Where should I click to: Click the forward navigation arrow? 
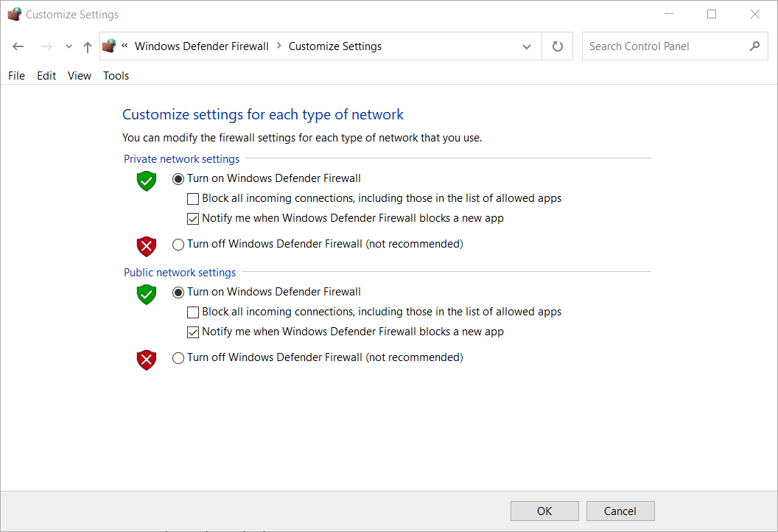46,46
